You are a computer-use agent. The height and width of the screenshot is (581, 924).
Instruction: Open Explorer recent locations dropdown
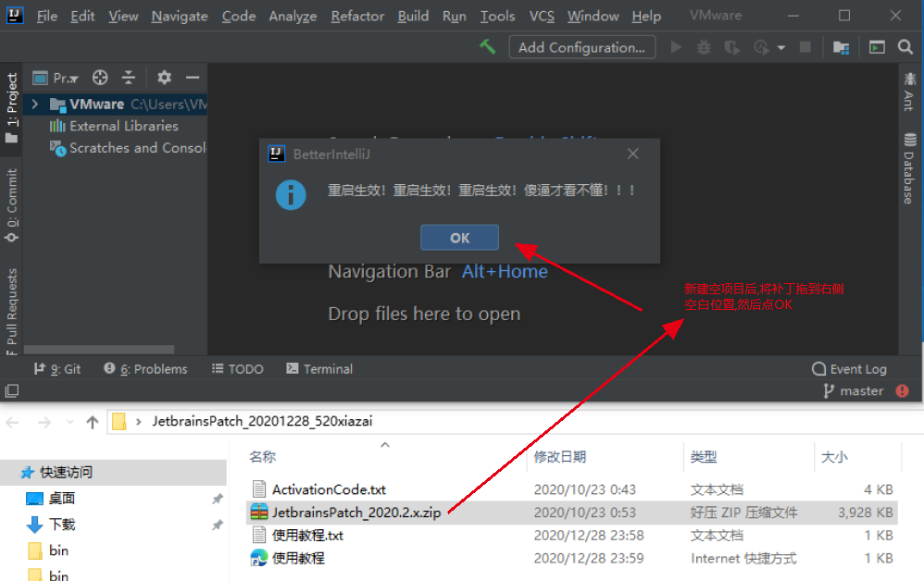pyautogui.click(x=70, y=422)
